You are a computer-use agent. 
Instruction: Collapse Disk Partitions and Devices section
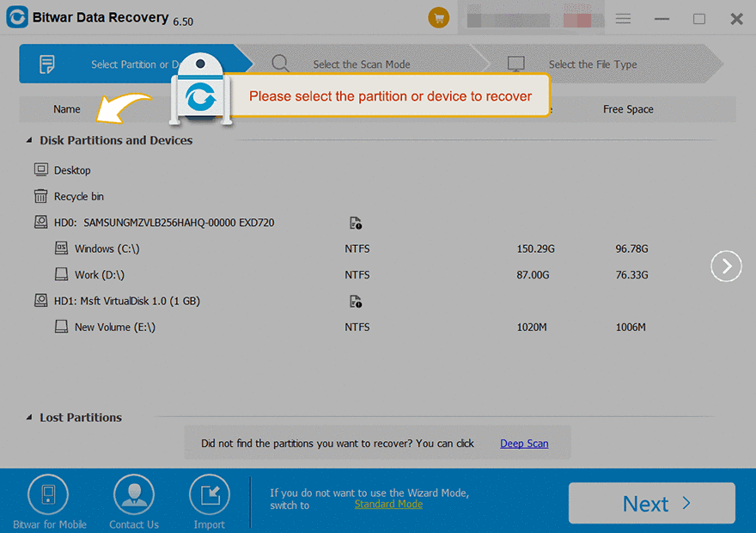(30, 140)
